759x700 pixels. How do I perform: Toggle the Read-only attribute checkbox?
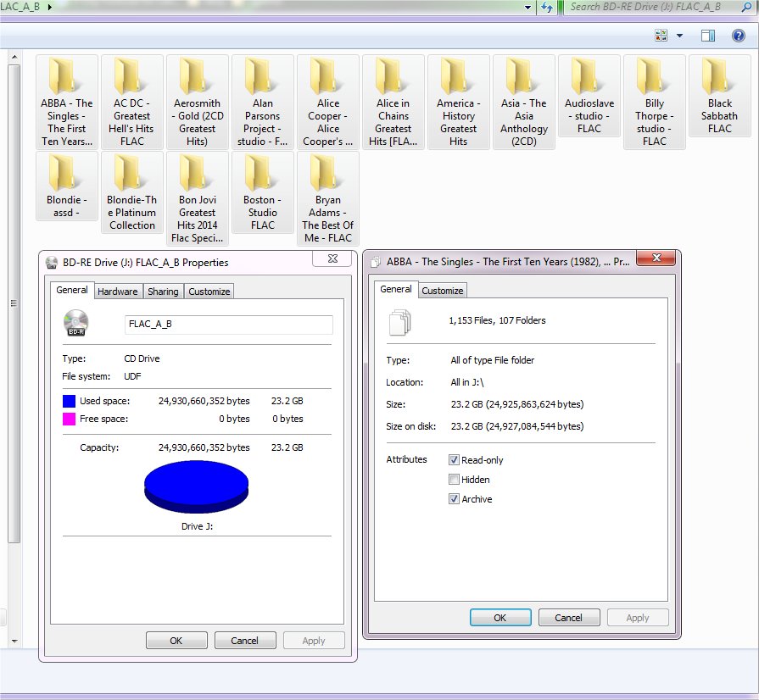(x=454, y=459)
